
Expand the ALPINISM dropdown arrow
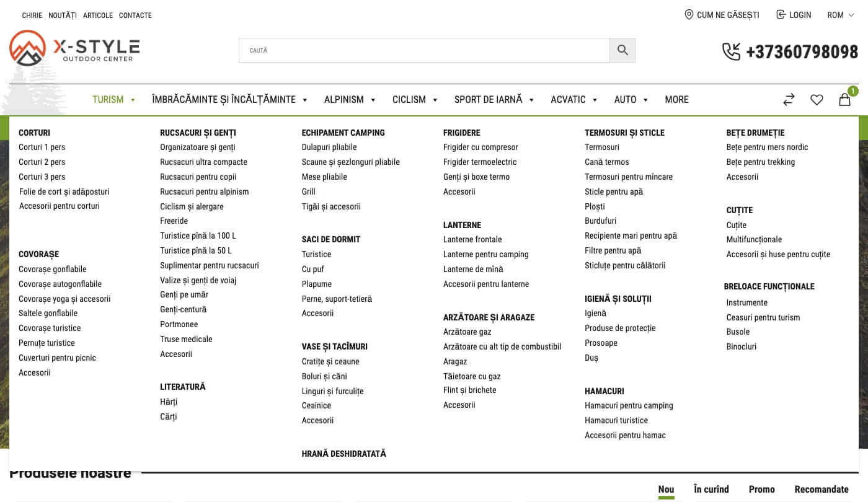(373, 100)
